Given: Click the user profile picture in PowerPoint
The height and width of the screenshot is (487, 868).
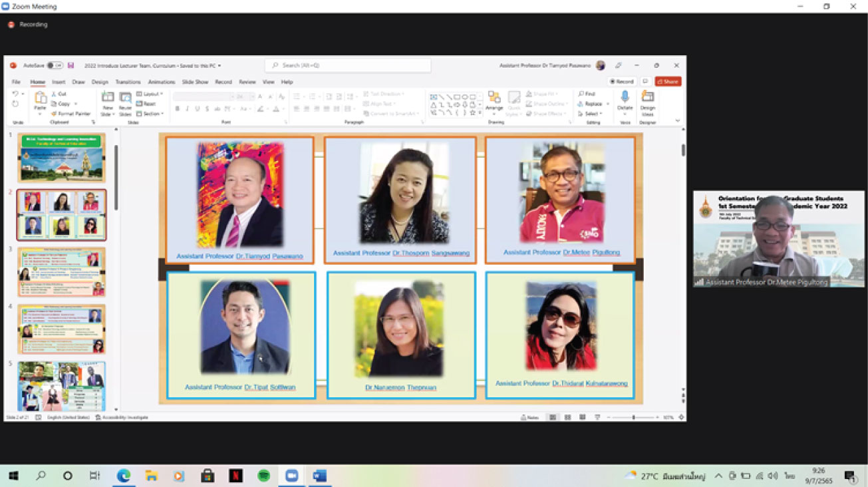Looking at the screenshot, I should [601, 65].
